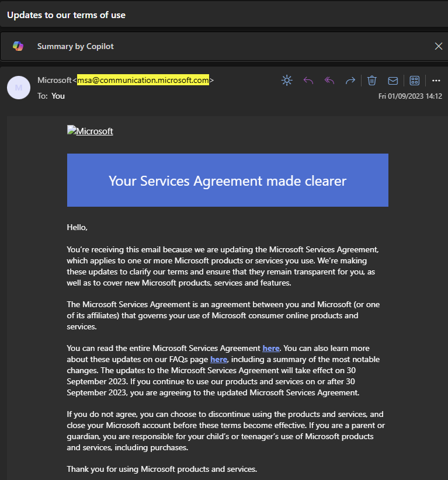Click the Microsoft logo image link

coord(90,131)
